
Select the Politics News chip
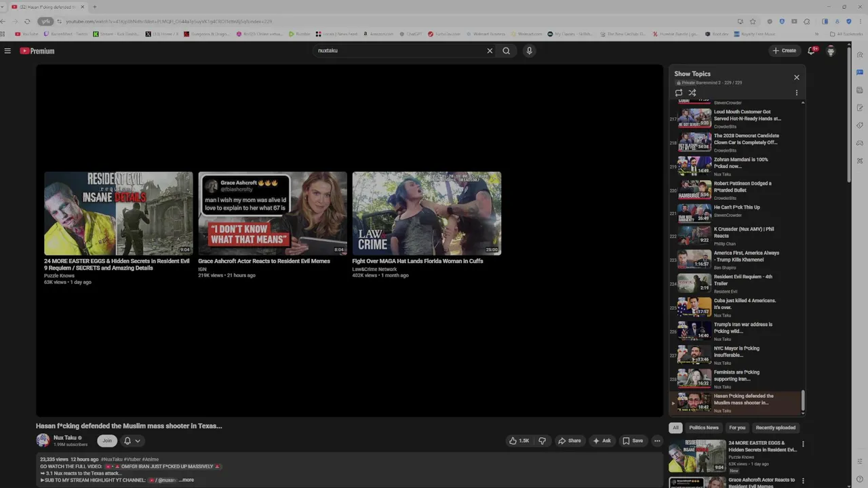703,428
